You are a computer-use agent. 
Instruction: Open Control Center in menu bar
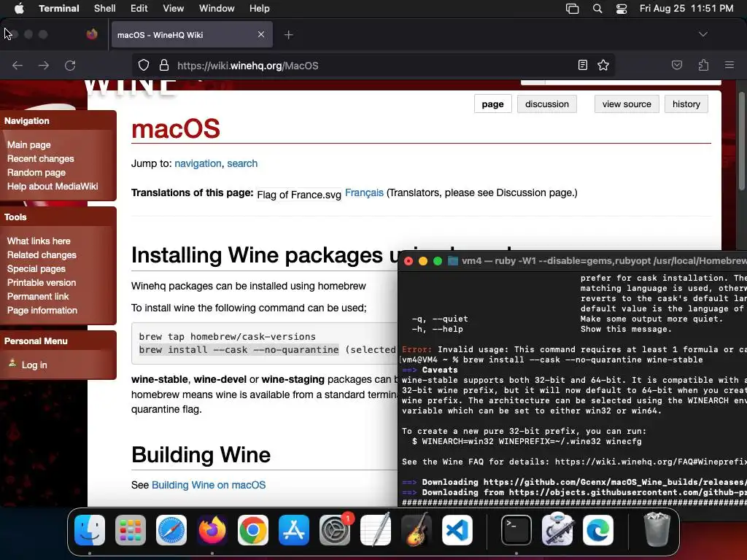coord(622,9)
